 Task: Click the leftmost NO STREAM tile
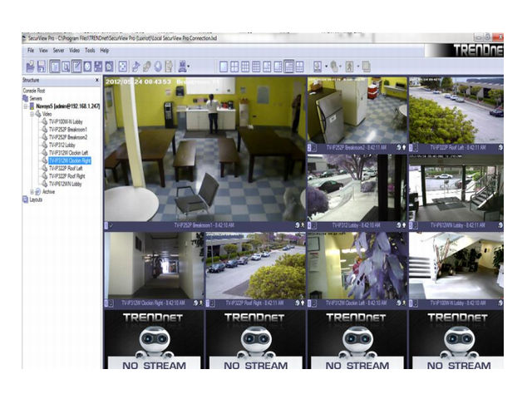[155, 339]
